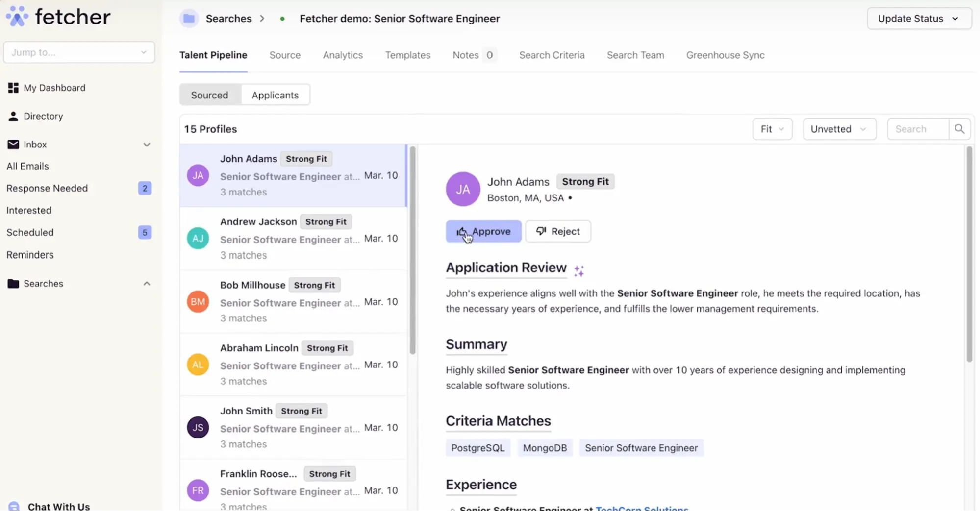This screenshot has width=980, height=511.
Task: Open Response Needed emails
Action: pyautogui.click(x=47, y=188)
